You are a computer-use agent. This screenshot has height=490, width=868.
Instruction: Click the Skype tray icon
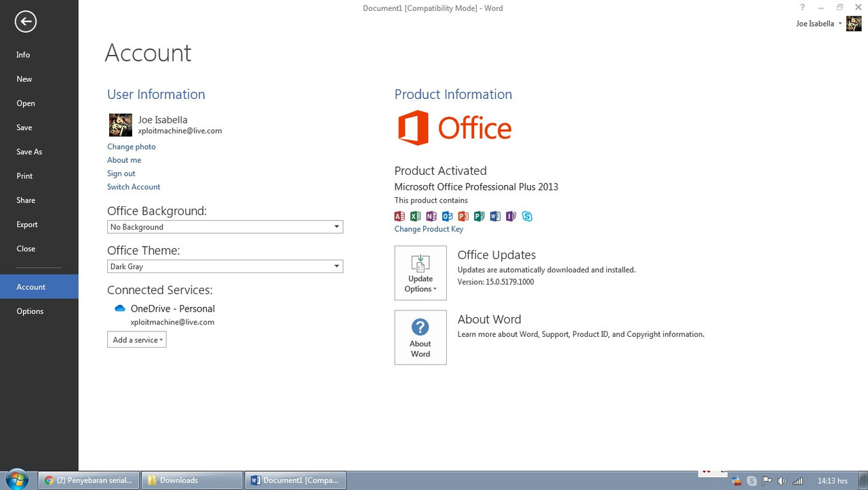(x=752, y=481)
